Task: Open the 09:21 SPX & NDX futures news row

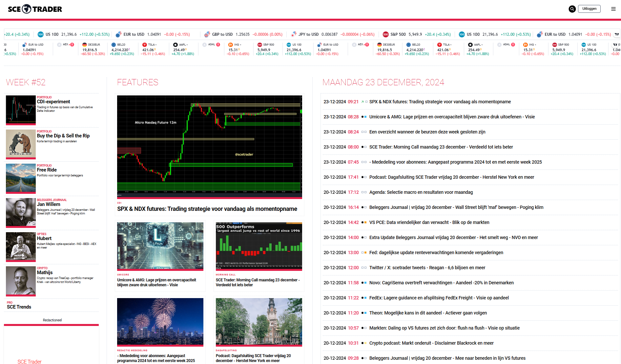Action: tap(470, 102)
